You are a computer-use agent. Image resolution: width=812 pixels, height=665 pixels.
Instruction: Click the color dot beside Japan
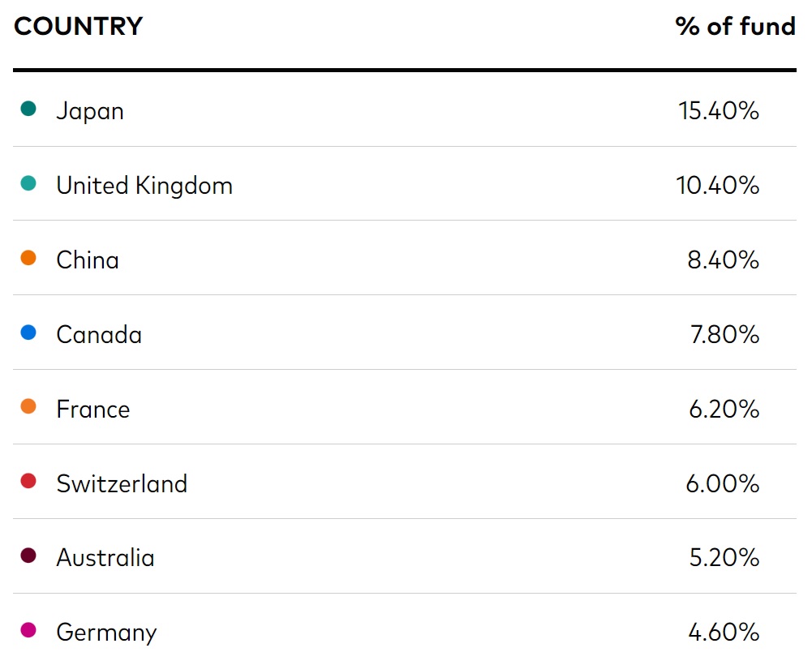(28, 109)
